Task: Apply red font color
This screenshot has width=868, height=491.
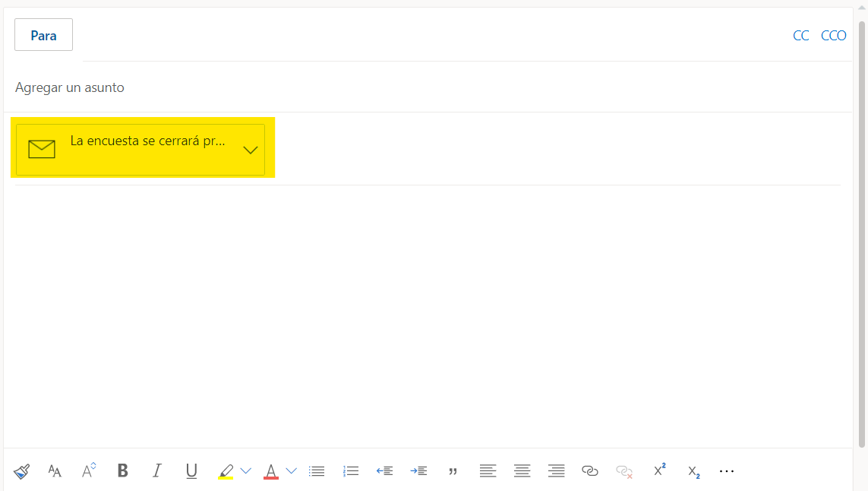Action: 270,471
